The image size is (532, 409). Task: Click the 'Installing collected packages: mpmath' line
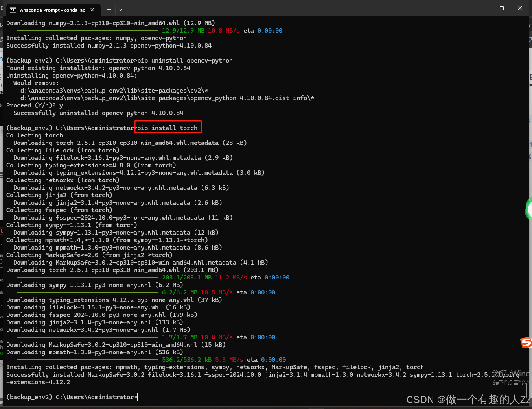215,367
